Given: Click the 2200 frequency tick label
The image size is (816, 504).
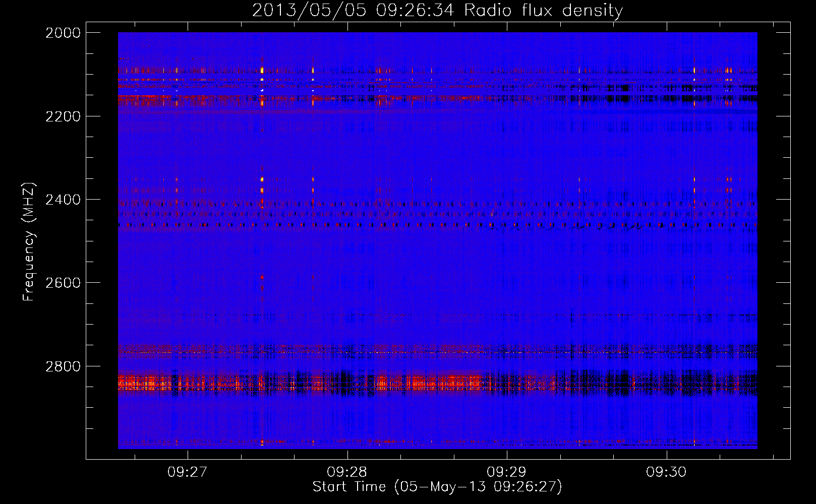Looking at the screenshot, I should [63, 116].
